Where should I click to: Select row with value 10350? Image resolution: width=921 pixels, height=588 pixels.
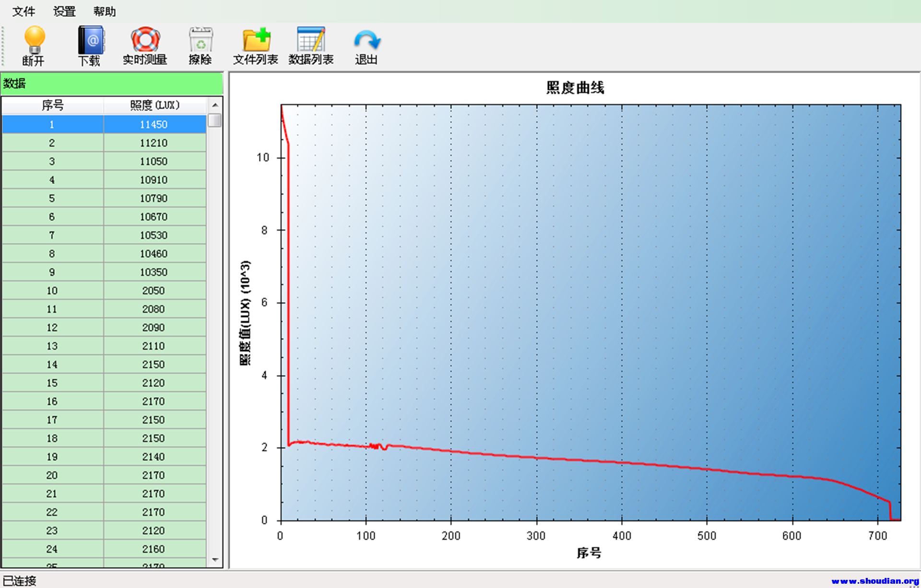coord(104,272)
